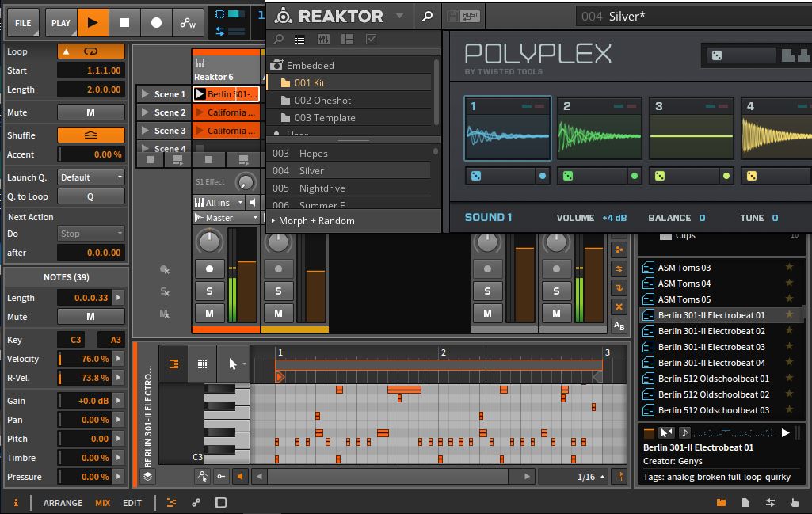Adjust the R-Vel. 73.8 % slider
The image size is (812, 514).
[86, 378]
